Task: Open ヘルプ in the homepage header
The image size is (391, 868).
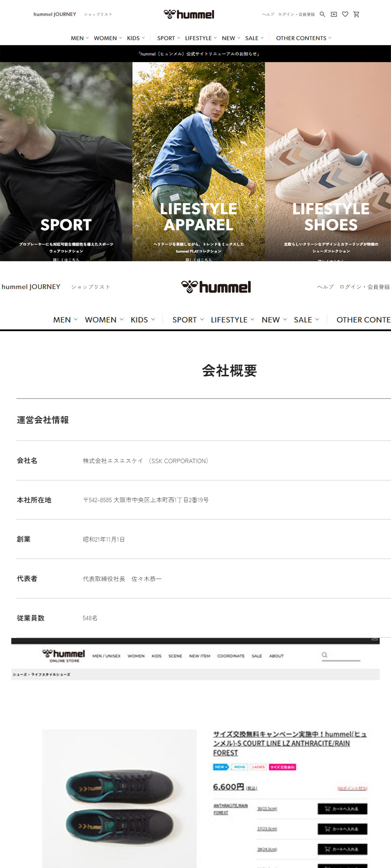Action: coord(268,14)
